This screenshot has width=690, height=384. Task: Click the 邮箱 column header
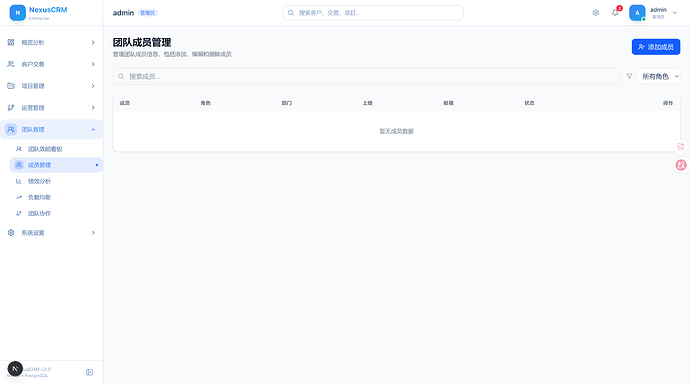click(448, 103)
